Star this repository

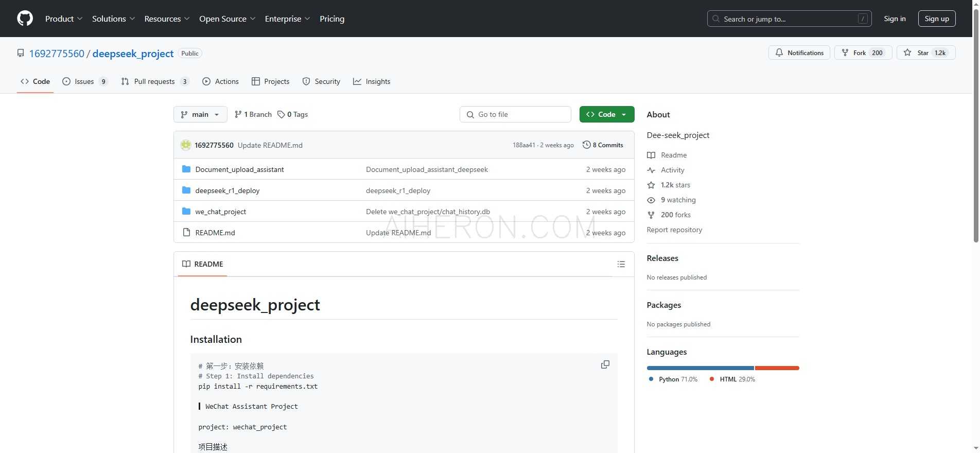tap(917, 53)
